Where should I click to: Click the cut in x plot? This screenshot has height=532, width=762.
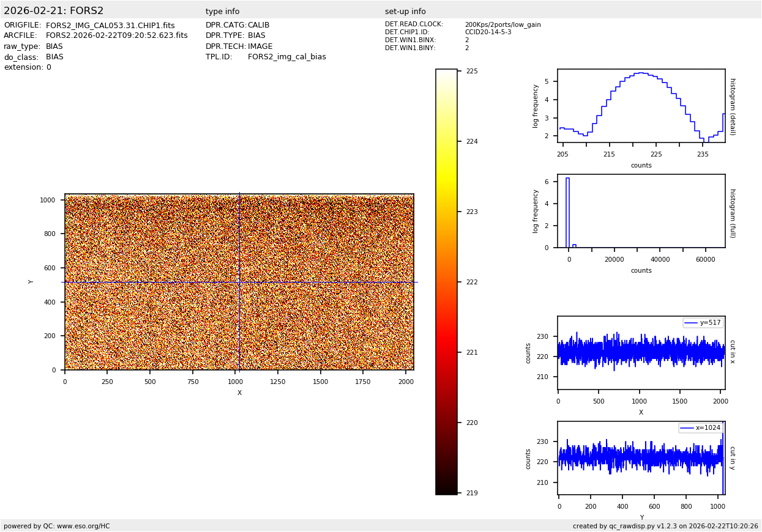[641, 353]
